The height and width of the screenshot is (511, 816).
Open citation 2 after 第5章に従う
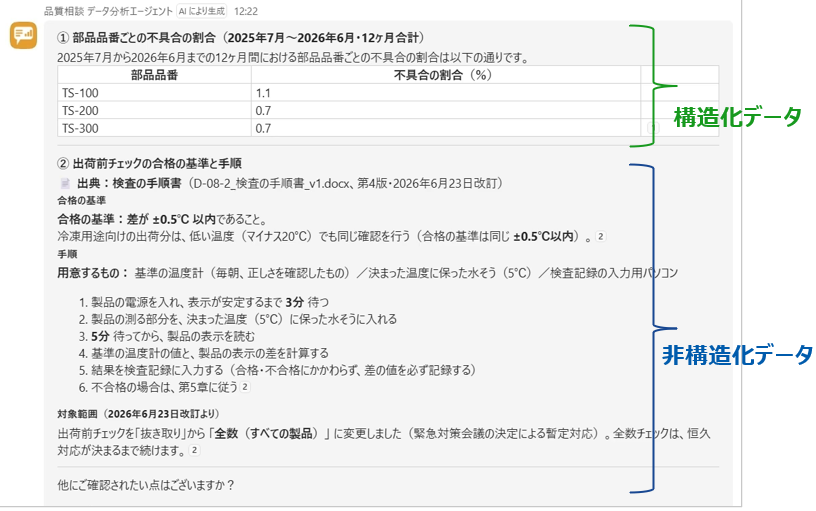point(245,387)
